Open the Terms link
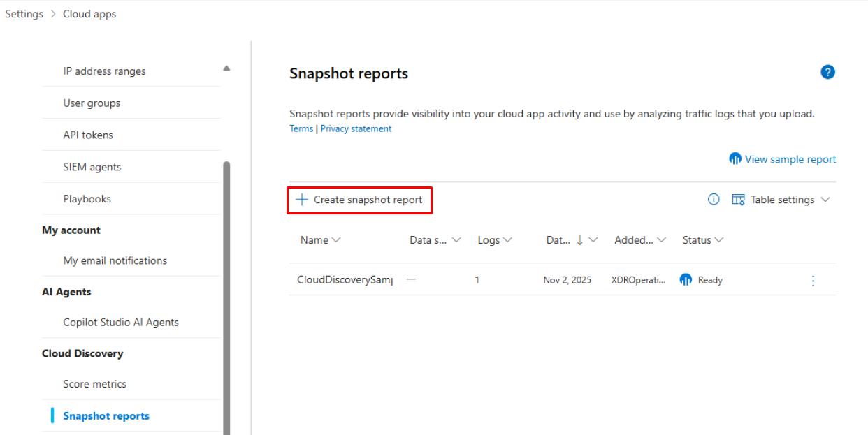868x435 pixels. tap(301, 129)
